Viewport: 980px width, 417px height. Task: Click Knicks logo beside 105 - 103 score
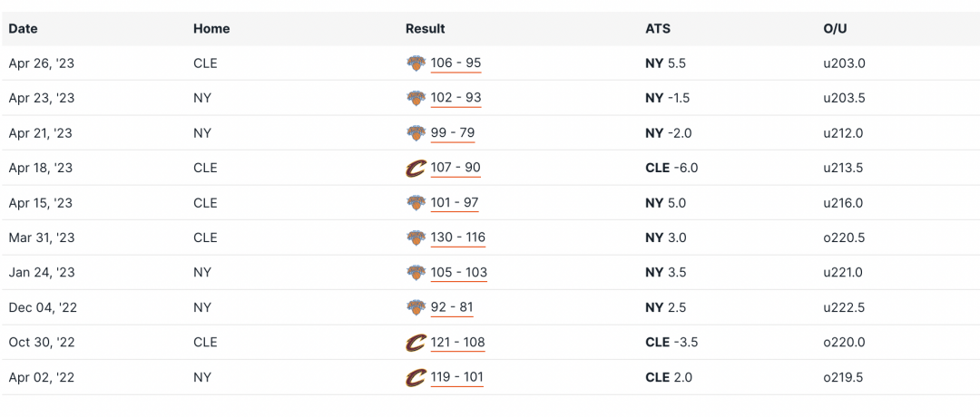416,273
